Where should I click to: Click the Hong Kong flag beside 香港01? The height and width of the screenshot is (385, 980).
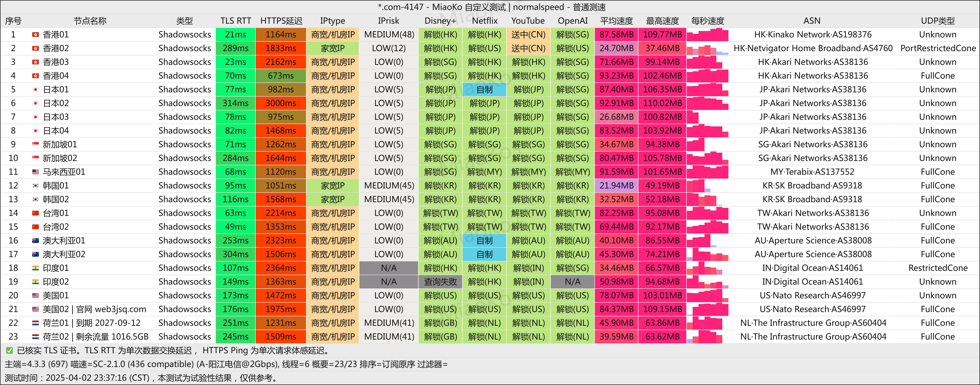(35, 35)
